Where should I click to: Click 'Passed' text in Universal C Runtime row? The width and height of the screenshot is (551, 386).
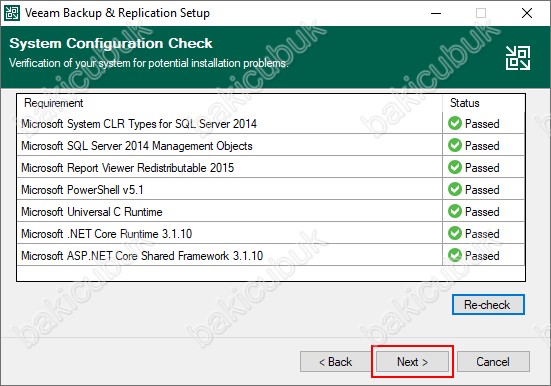coord(482,212)
